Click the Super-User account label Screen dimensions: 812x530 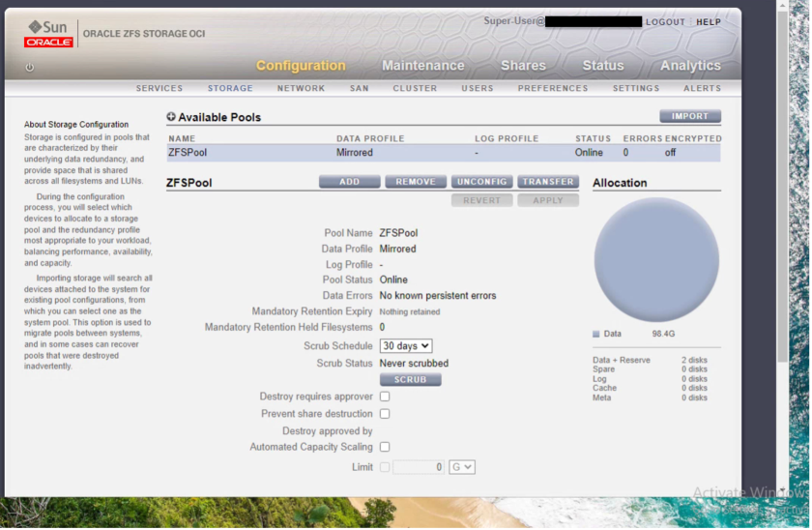tap(513, 21)
